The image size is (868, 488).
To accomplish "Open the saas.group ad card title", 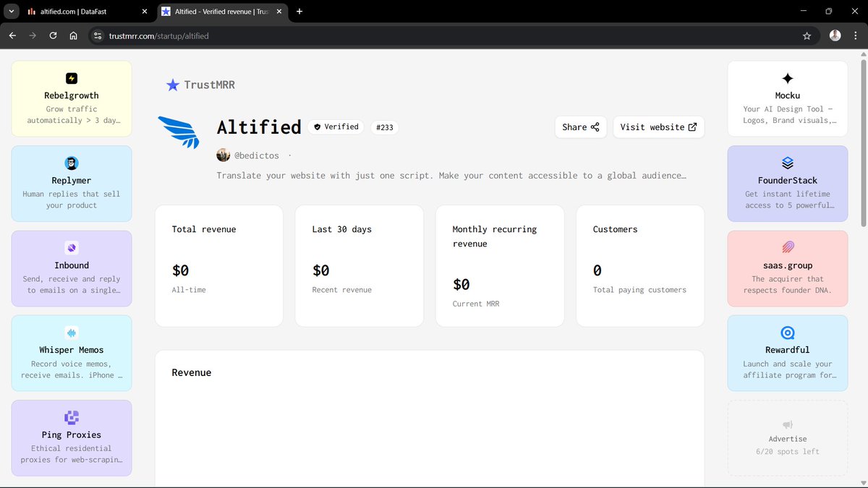I will [788, 265].
